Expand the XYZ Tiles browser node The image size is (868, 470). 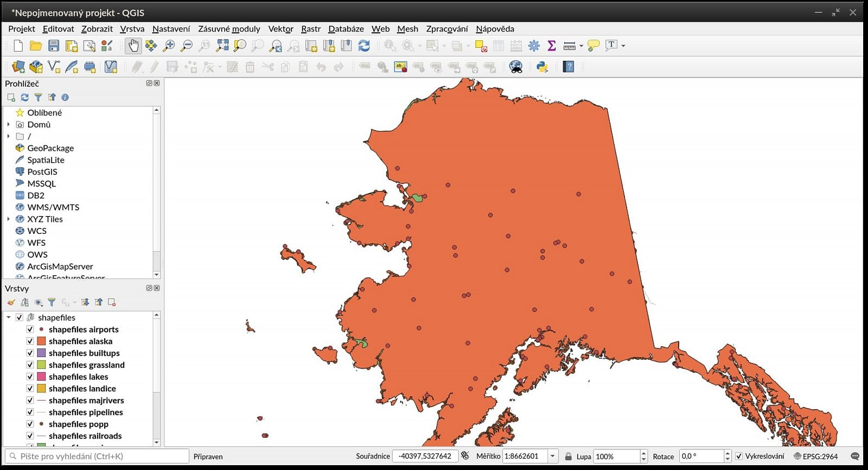click(9, 219)
